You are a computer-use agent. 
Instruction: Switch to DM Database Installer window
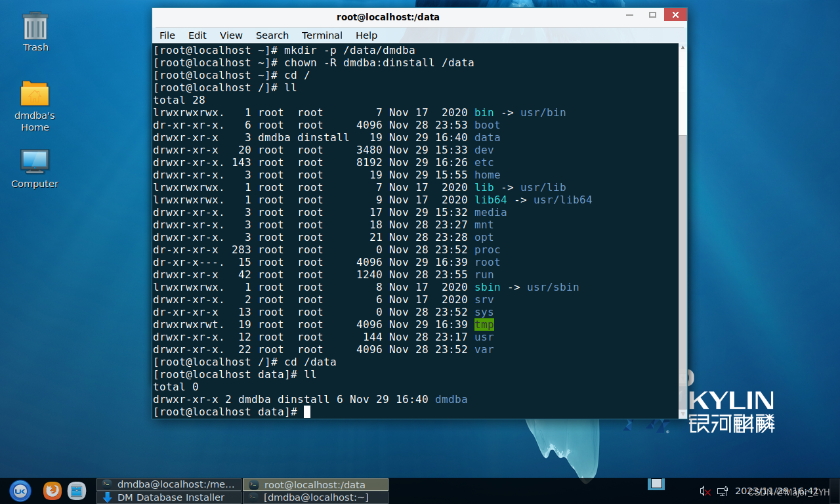coord(169,497)
